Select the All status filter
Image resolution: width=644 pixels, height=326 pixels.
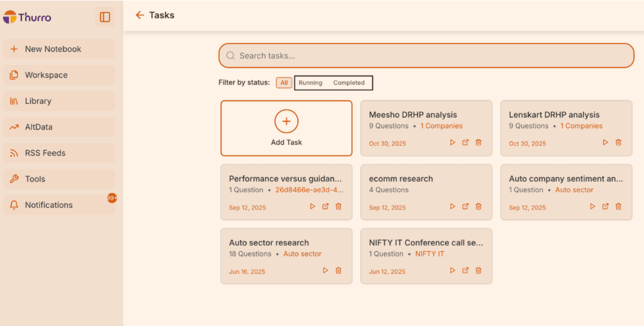coord(284,83)
